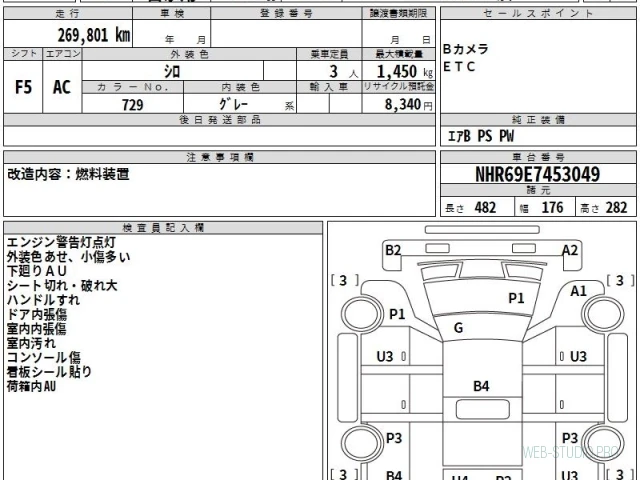
Task: Click the シフト header cell
Action: coord(23,54)
